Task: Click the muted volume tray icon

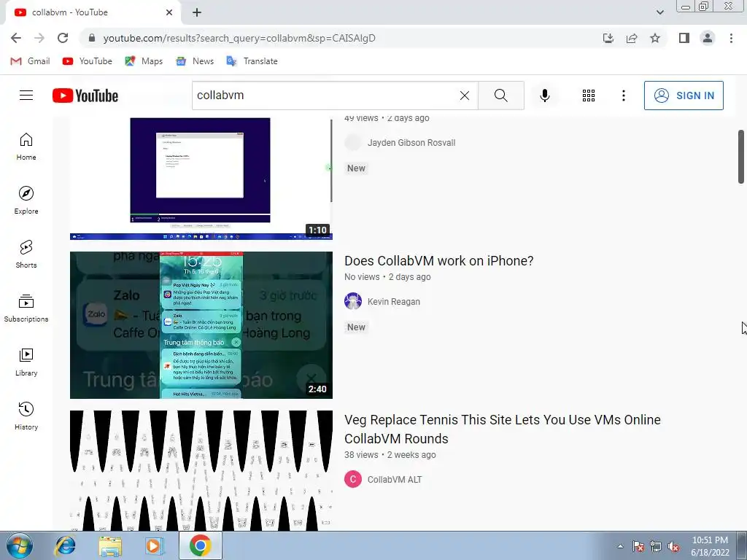Action: point(673,546)
